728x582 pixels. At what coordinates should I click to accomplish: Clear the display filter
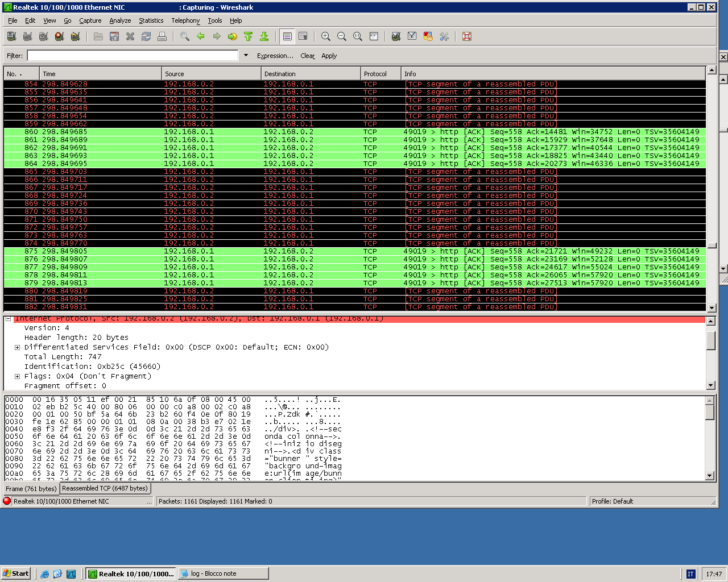pos(308,56)
